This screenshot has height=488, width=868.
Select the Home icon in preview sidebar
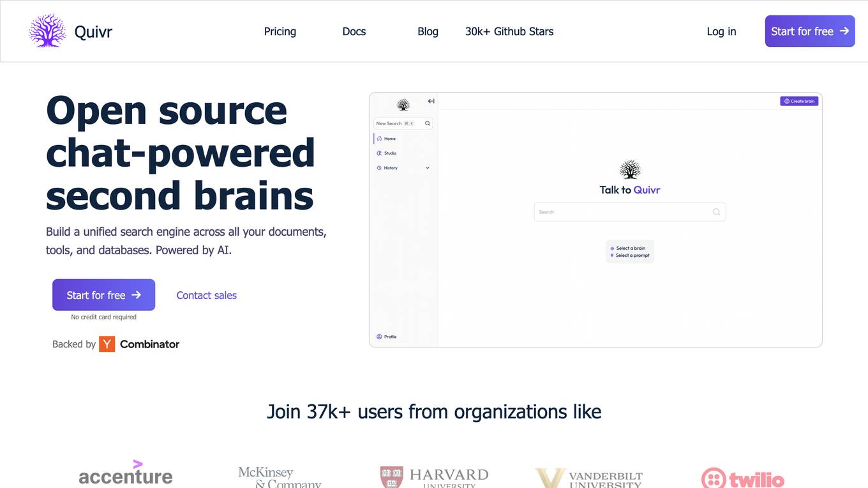[x=379, y=139]
